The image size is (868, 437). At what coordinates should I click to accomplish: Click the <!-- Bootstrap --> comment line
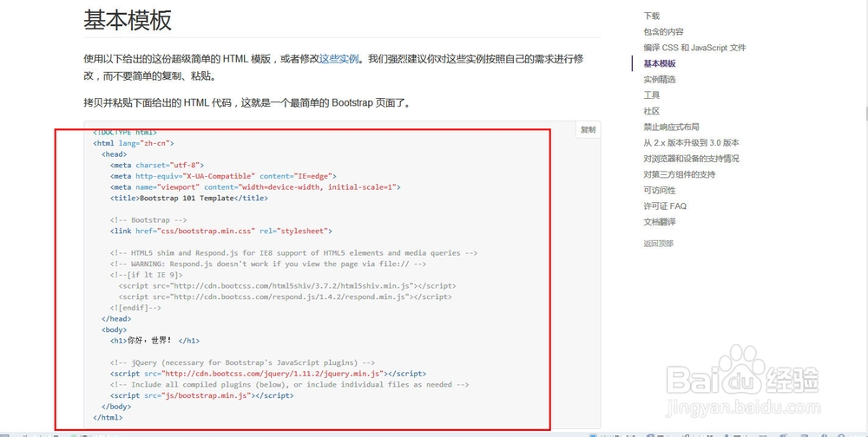point(148,220)
